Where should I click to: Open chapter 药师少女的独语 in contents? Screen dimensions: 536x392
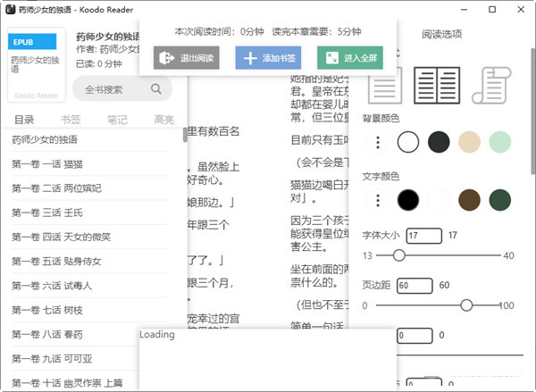[89, 139]
